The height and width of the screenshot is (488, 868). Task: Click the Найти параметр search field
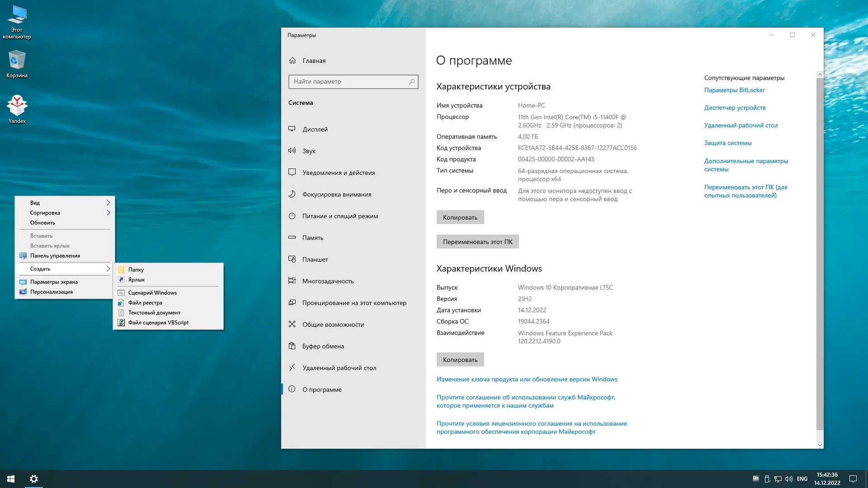click(349, 82)
